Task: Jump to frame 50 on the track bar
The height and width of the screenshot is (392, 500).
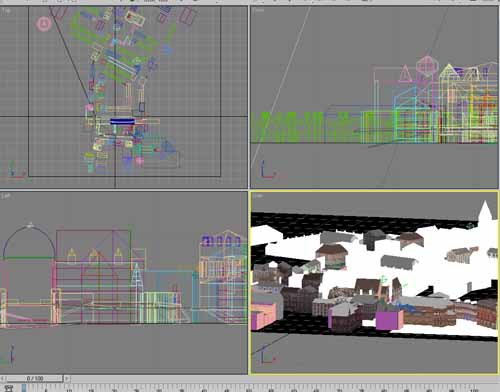Action: click(249, 389)
